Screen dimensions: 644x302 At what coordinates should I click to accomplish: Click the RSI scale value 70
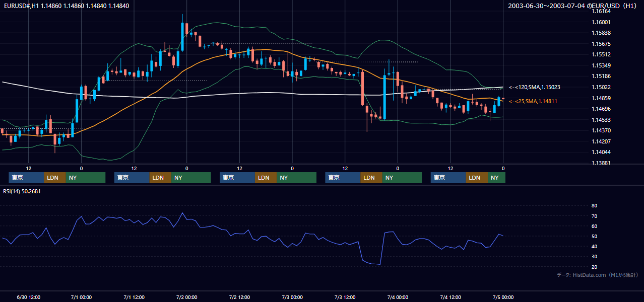(594, 216)
